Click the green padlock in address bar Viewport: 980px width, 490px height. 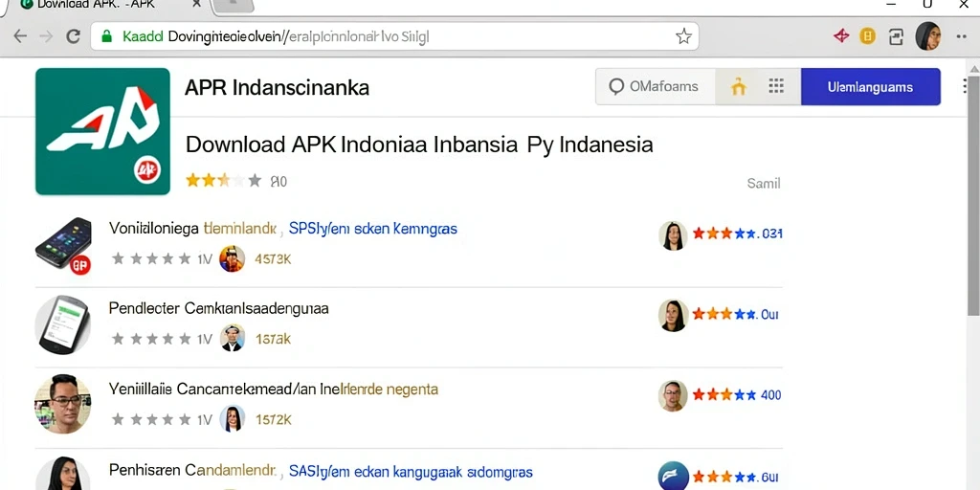coord(107,36)
